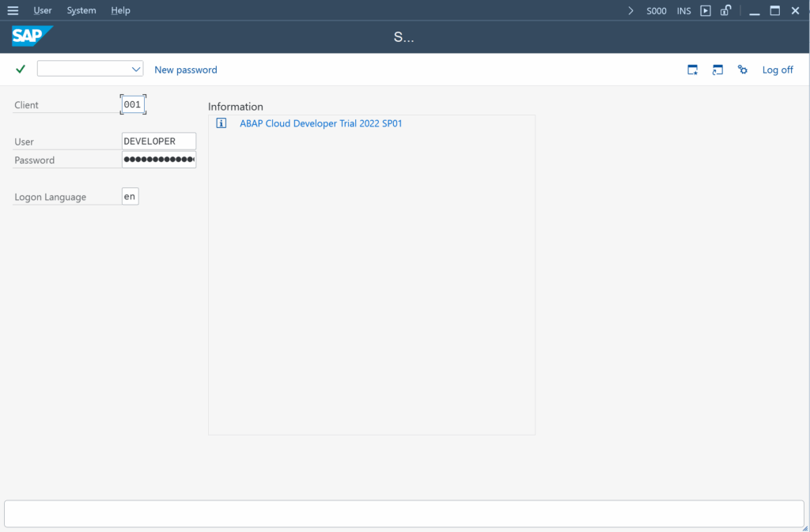
Task: Click the 'Password' field label
Action: [x=34, y=160]
